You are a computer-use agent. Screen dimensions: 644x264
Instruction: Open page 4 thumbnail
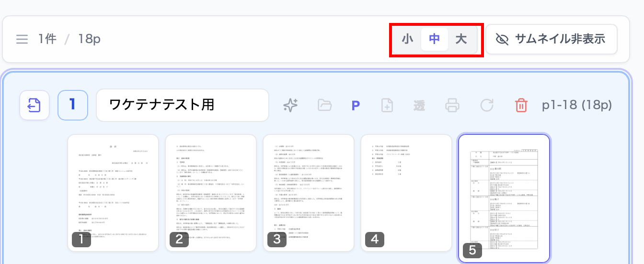click(x=406, y=193)
